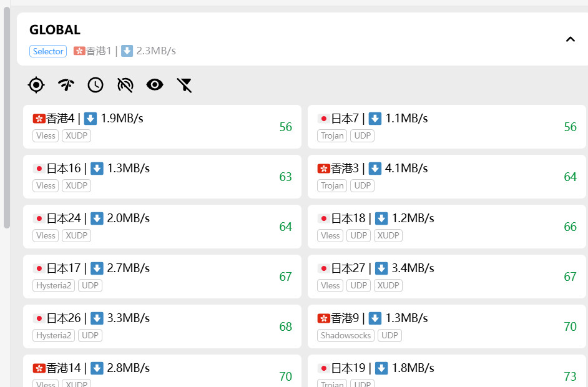Viewport: 588px width, 387px height.
Task: Click the Hysteria2 tag on 日本17
Action: tap(54, 285)
